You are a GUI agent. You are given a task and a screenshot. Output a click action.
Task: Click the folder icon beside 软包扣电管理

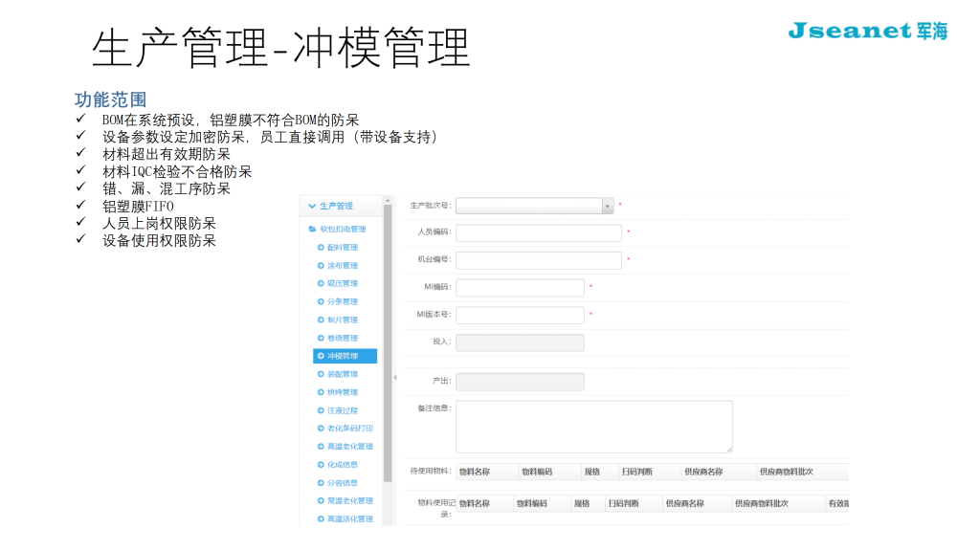coord(312,230)
